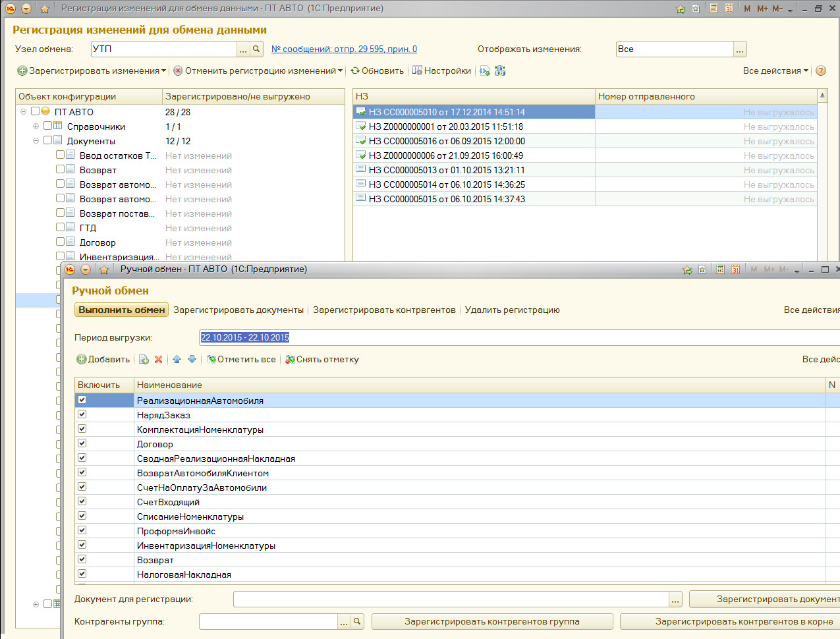The width and height of the screenshot is (840, 639).
Task: Check the ГТД tree checkbox
Action: pos(60,227)
